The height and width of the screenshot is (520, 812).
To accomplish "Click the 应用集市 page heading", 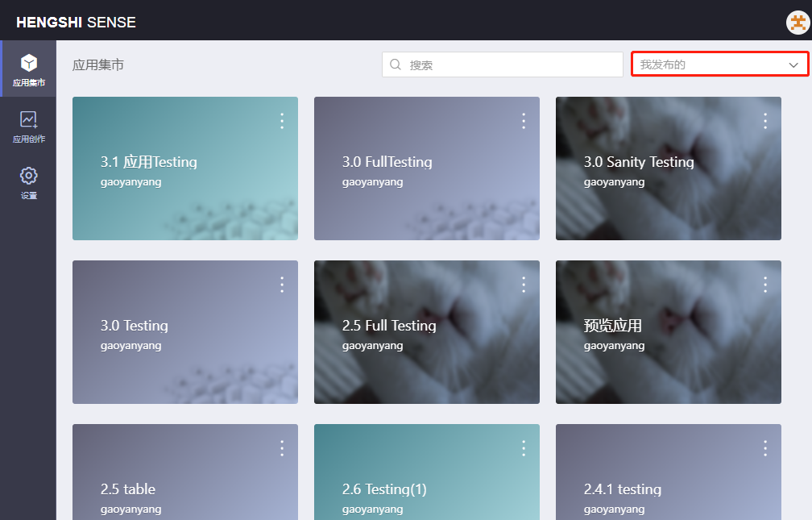I will [98, 64].
